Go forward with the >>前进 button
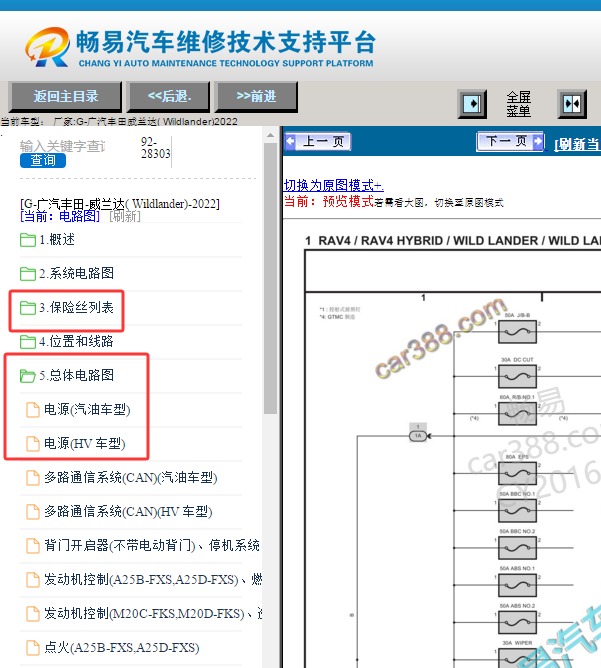 click(256, 97)
